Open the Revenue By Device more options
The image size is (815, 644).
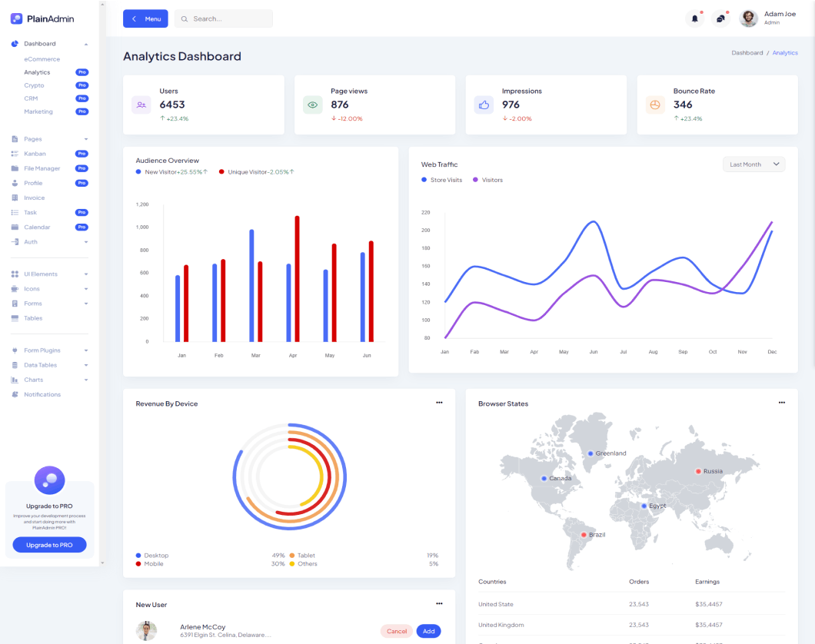pos(439,403)
